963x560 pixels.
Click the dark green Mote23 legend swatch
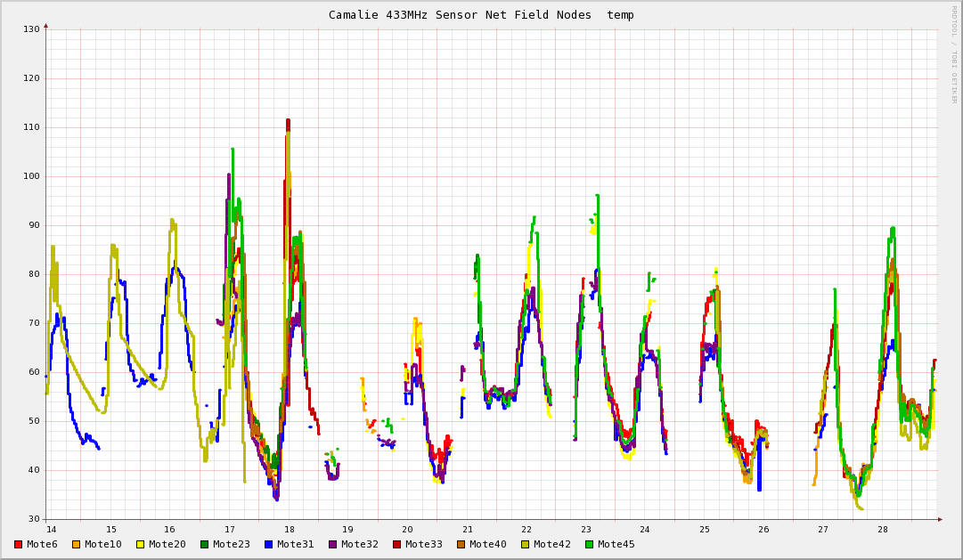[x=205, y=544]
